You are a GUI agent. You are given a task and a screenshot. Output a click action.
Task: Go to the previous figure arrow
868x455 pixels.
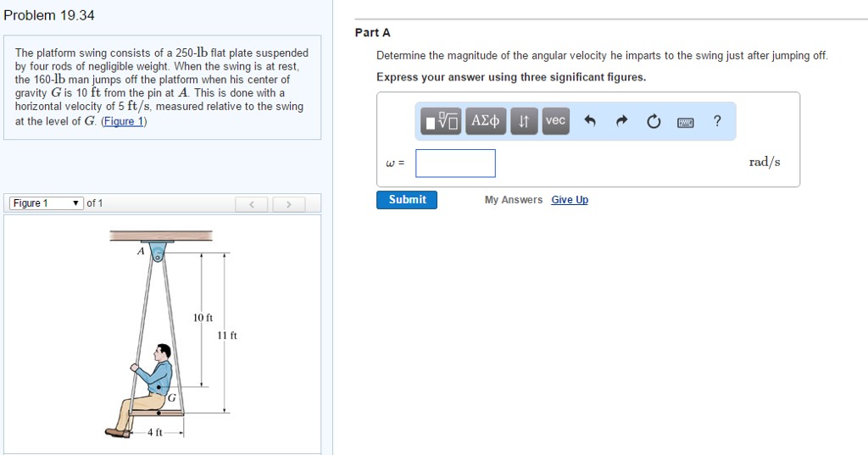(251, 204)
